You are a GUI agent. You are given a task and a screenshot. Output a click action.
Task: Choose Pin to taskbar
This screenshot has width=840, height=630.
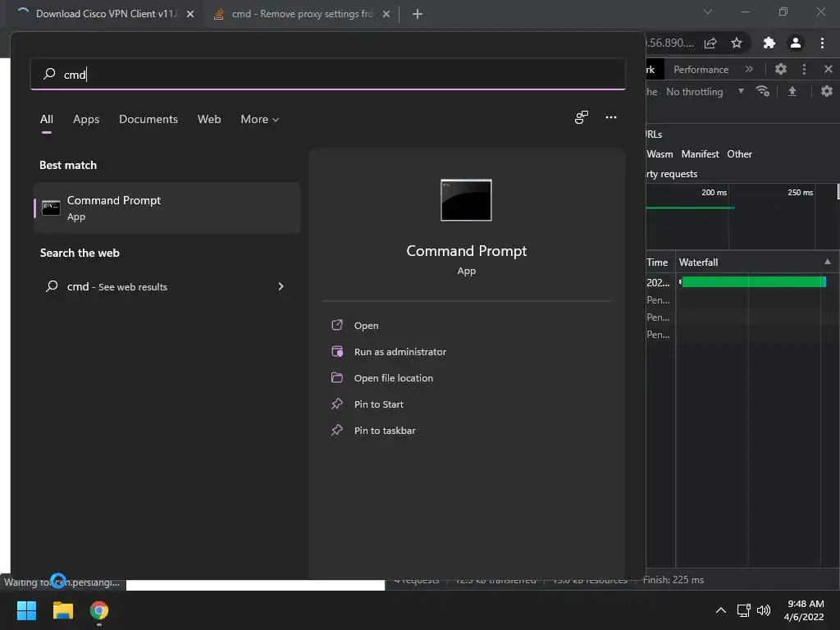click(385, 431)
